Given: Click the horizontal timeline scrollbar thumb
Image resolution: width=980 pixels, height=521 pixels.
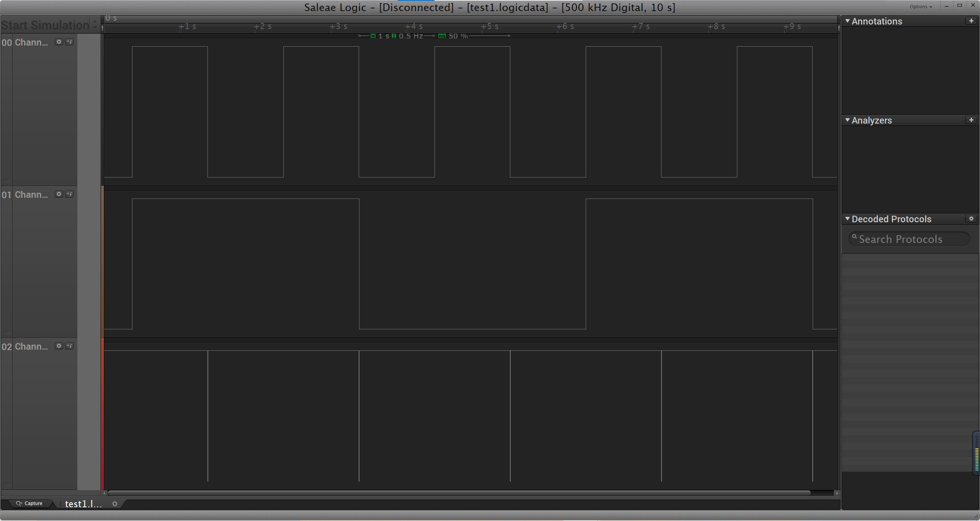Looking at the screenshot, I should (459, 493).
